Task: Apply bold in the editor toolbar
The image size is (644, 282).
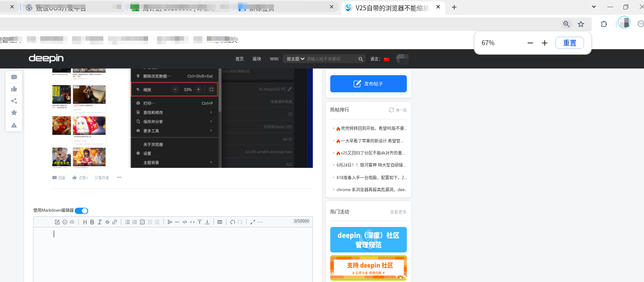Action: [x=92, y=222]
